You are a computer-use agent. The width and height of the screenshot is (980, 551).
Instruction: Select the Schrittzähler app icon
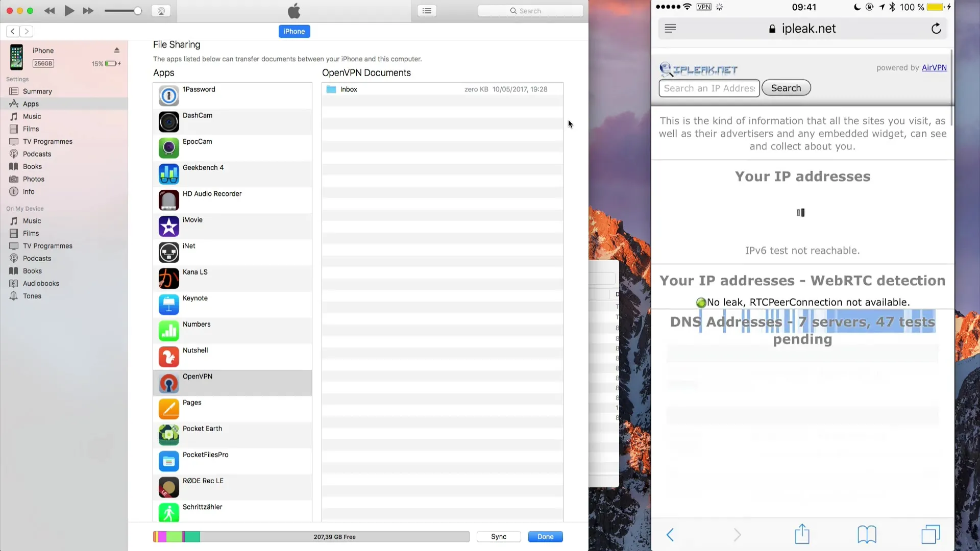(x=168, y=512)
